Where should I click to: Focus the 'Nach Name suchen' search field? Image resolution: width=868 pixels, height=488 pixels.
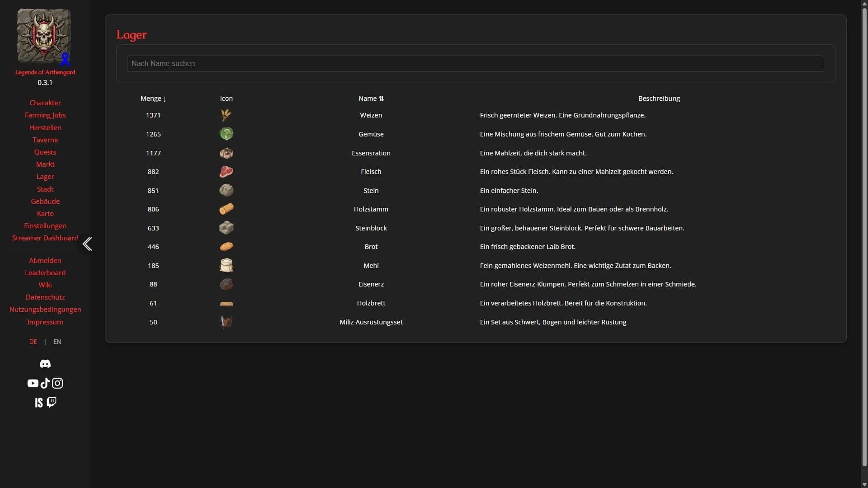476,64
